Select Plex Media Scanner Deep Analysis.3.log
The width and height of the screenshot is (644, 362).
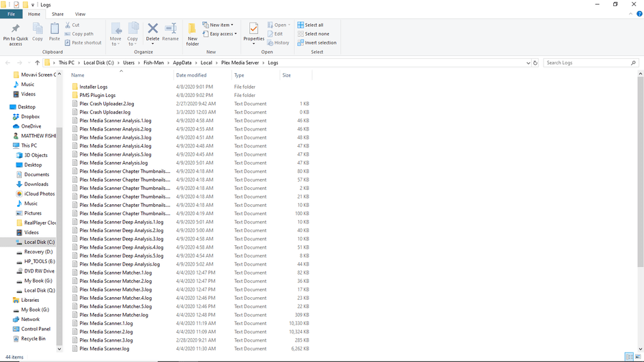[121, 239]
